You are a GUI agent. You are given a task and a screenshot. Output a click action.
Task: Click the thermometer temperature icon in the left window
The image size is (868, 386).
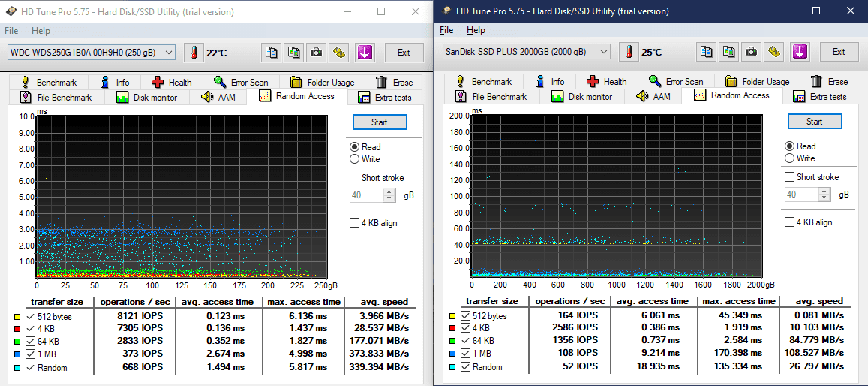194,53
